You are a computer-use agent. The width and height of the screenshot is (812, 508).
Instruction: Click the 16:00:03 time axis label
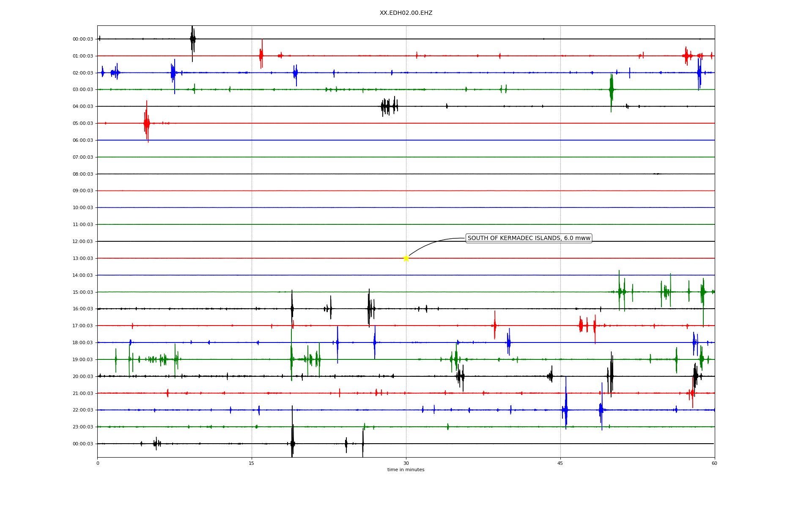click(83, 309)
